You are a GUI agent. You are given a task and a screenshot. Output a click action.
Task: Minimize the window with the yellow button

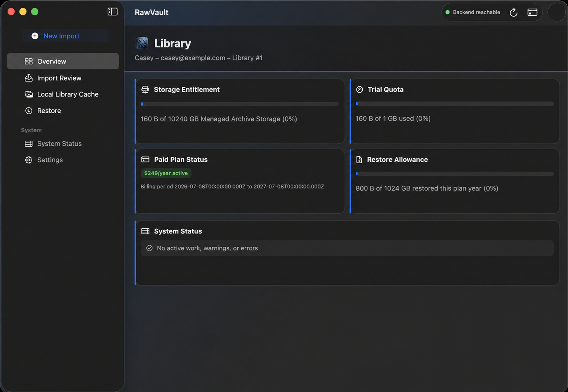(x=23, y=12)
